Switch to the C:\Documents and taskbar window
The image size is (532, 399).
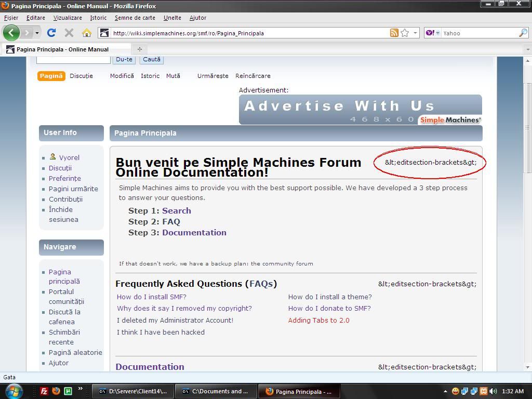tap(216, 391)
